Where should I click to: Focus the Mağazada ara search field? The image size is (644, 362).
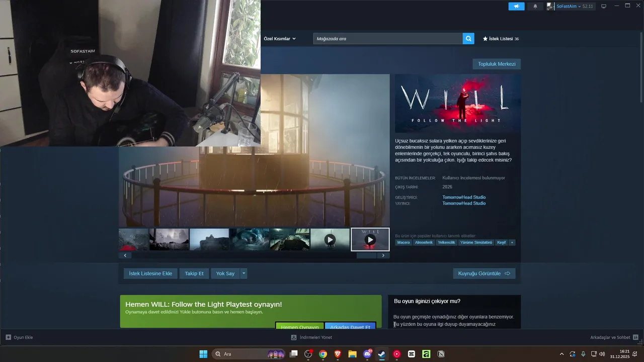388,39
